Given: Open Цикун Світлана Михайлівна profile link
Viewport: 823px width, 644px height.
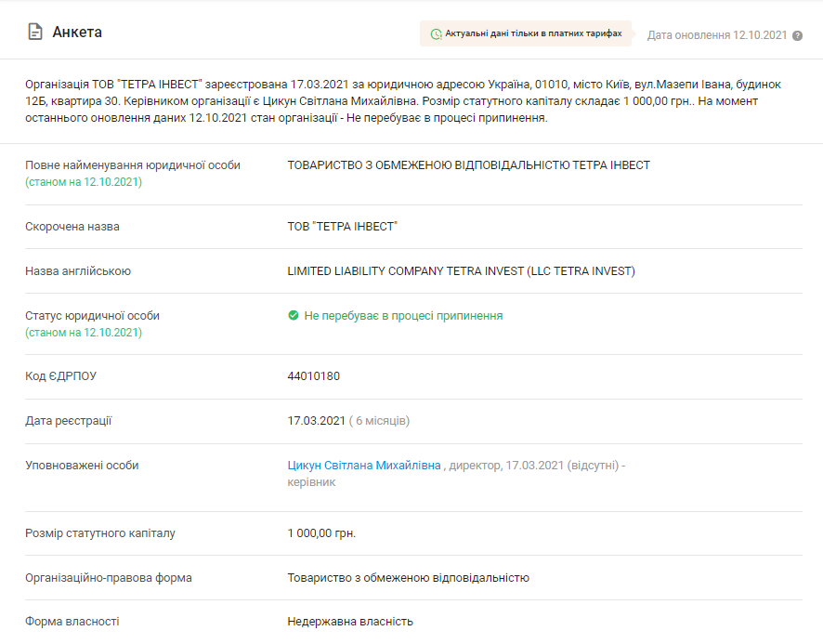Looking at the screenshot, I should point(364,466).
